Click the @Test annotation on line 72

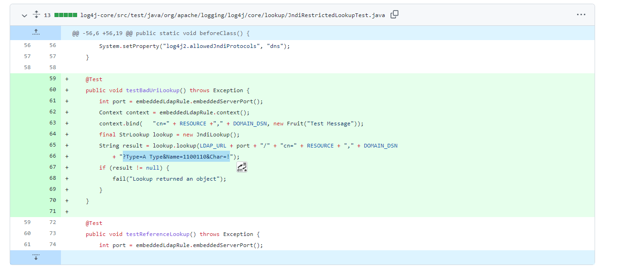click(x=94, y=223)
